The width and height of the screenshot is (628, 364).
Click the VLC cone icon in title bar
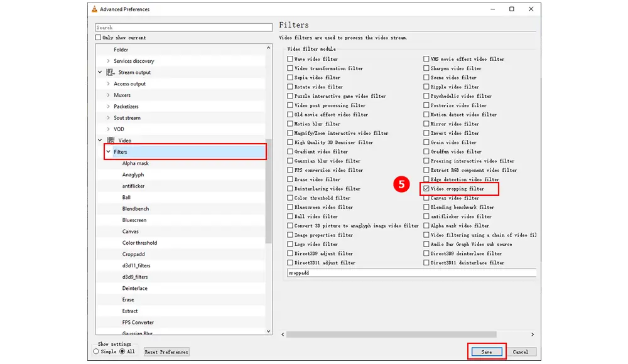94,9
